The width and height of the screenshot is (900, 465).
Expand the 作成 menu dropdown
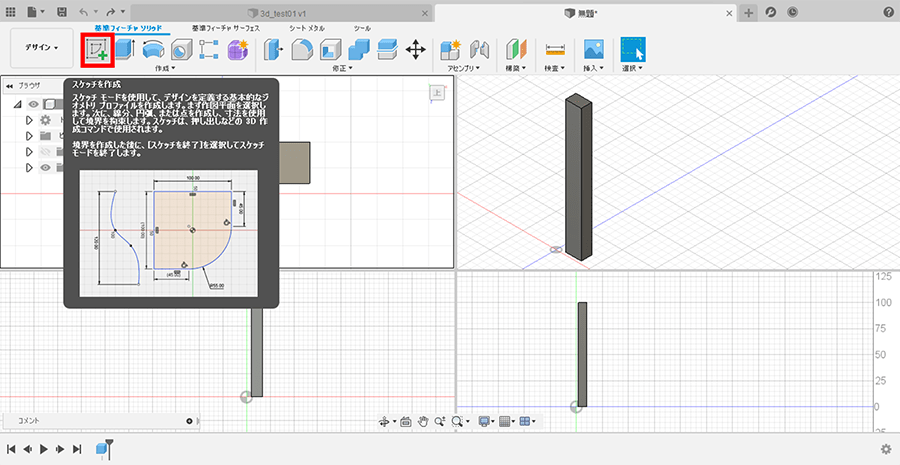coord(165,68)
